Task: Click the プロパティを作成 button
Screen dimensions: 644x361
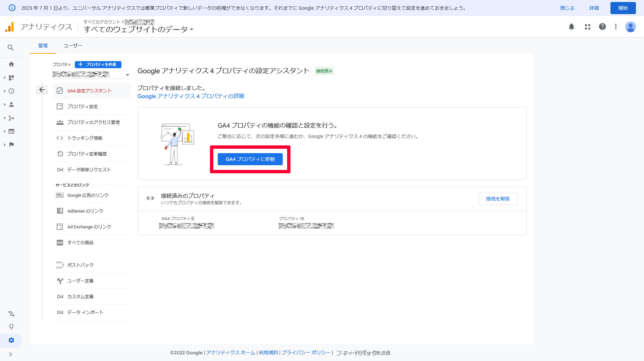Action: pos(98,64)
